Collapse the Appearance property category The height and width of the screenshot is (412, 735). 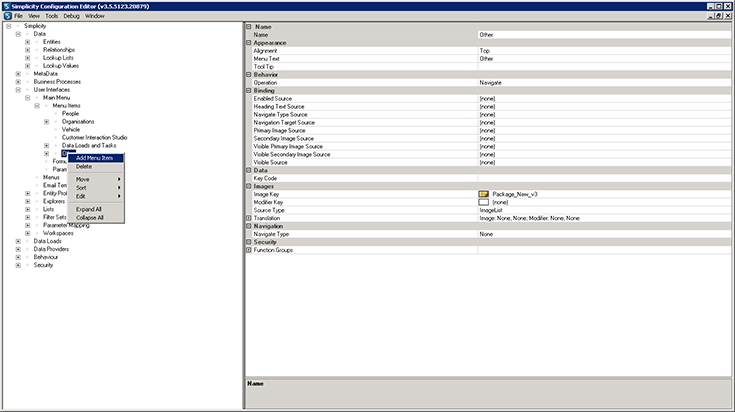coord(249,43)
